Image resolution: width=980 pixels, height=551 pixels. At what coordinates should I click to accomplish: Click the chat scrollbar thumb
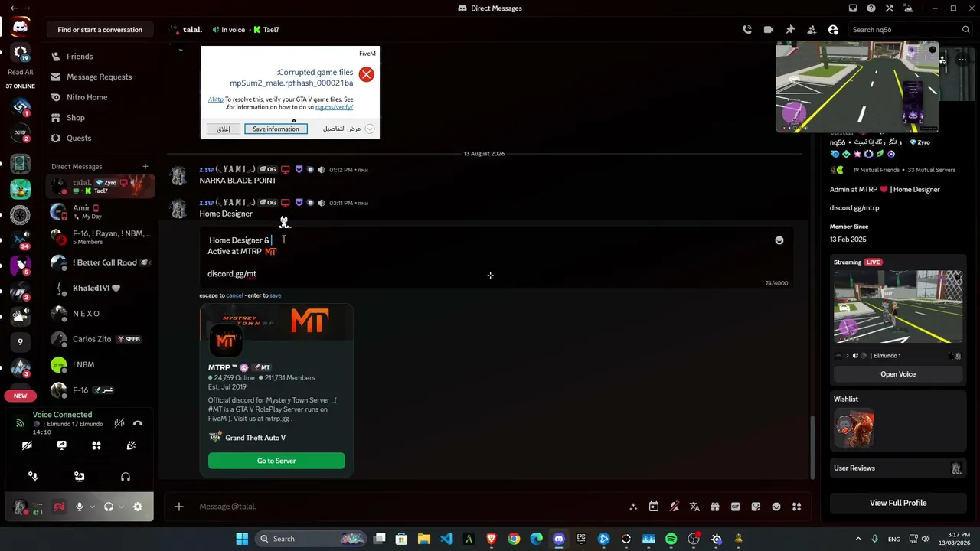tap(812, 447)
